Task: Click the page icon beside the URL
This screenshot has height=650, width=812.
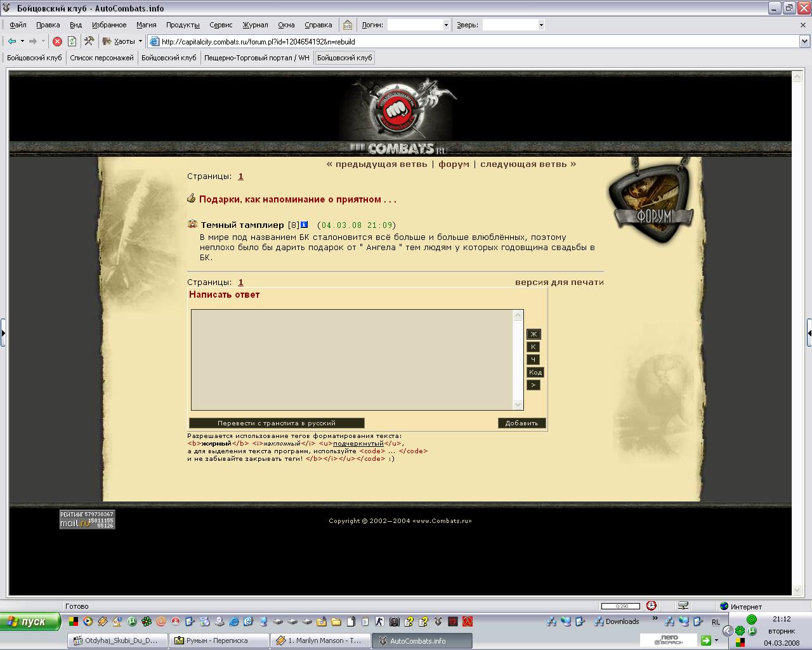Action: pos(154,41)
